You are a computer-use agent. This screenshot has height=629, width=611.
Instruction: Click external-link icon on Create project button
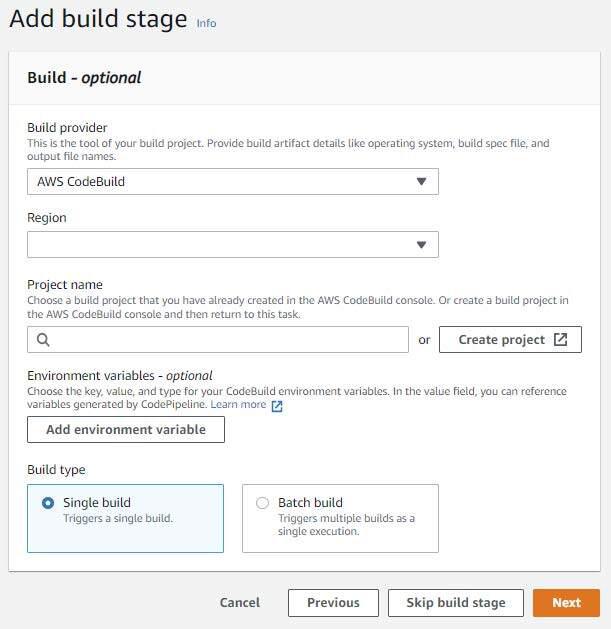coord(560,340)
